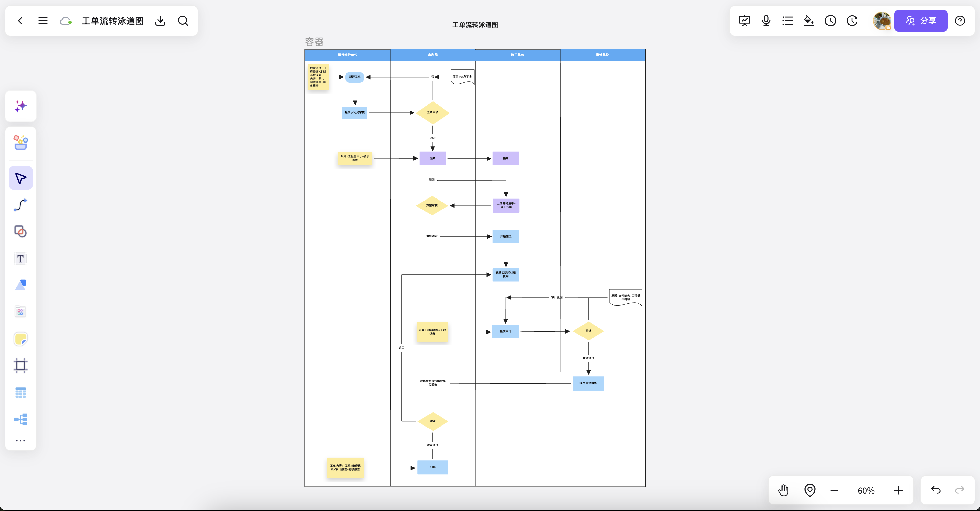Screen dimensions: 980x511
Task: Click the 分享 share button
Action: coord(921,21)
